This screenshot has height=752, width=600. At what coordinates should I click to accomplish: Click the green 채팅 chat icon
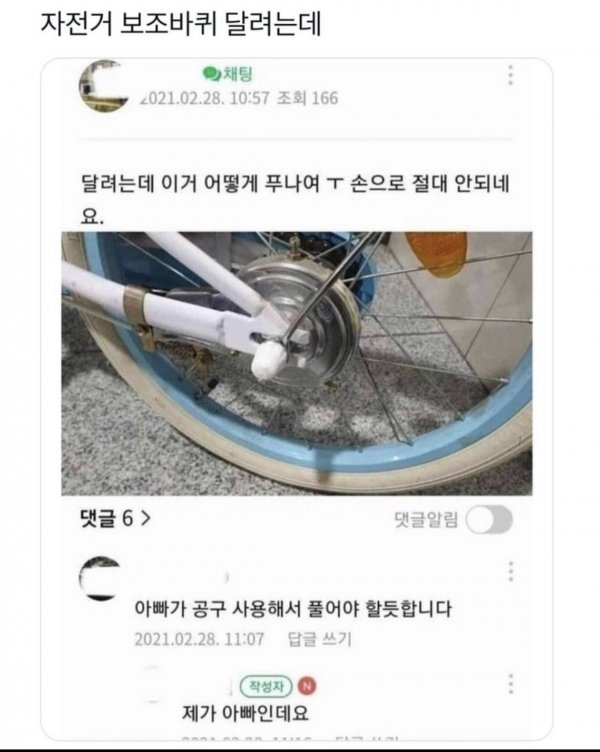pyautogui.click(x=211, y=74)
